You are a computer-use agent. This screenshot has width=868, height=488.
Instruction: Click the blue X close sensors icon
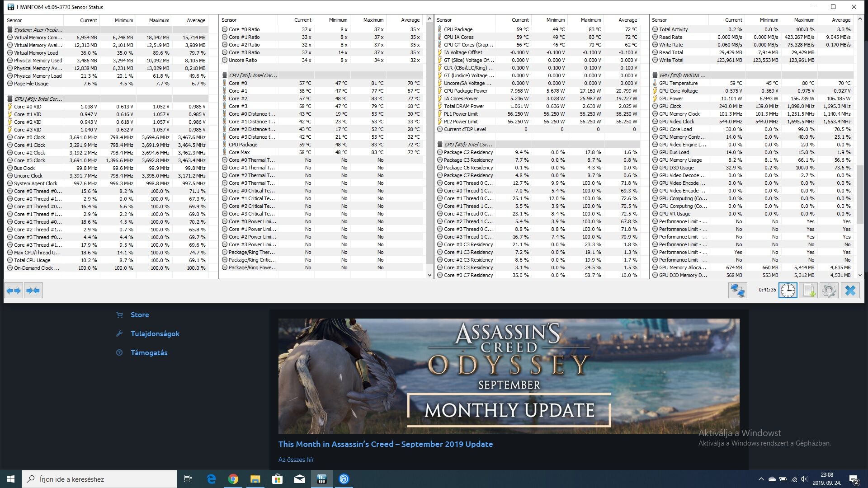click(850, 290)
